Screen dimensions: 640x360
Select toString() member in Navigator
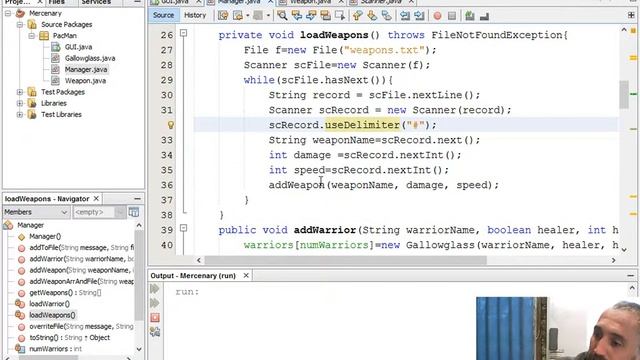tap(69, 338)
